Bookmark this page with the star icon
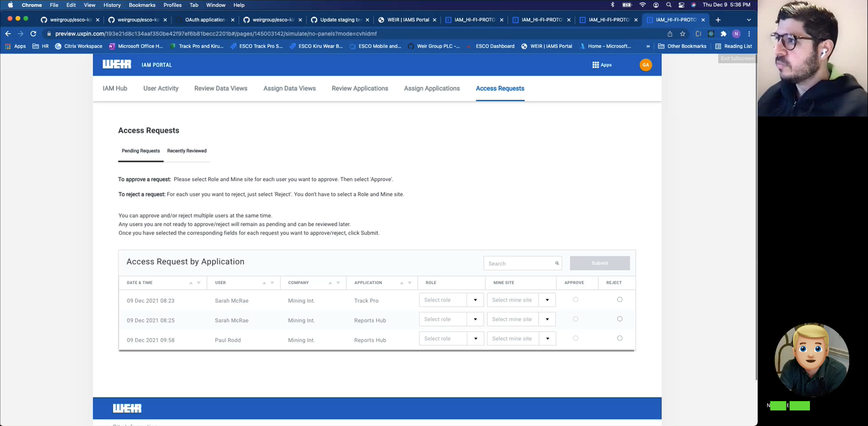 [682, 34]
